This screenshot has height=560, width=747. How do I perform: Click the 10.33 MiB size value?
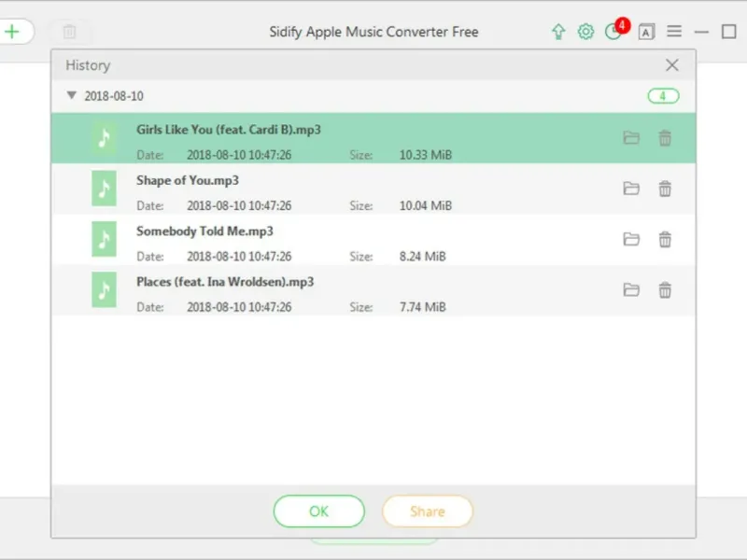coord(426,155)
